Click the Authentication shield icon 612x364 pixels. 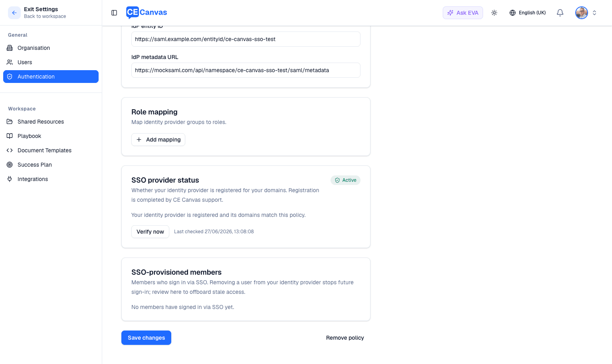point(10,77)
